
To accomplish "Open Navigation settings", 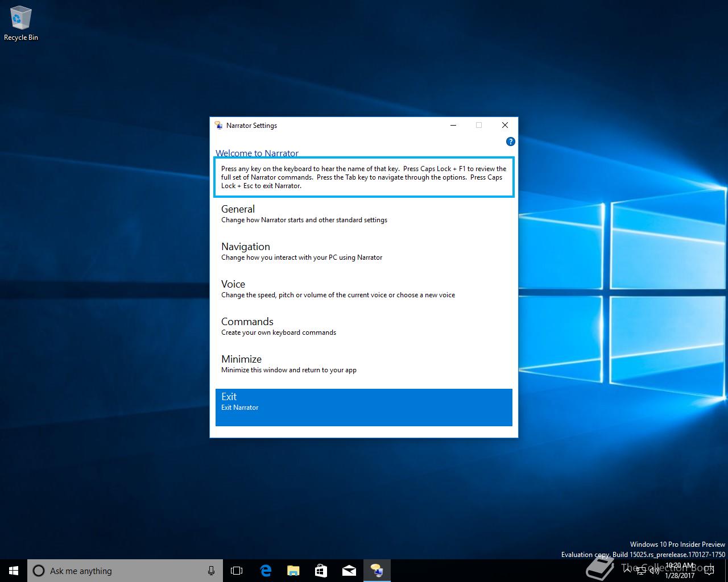I will (364, 257).
